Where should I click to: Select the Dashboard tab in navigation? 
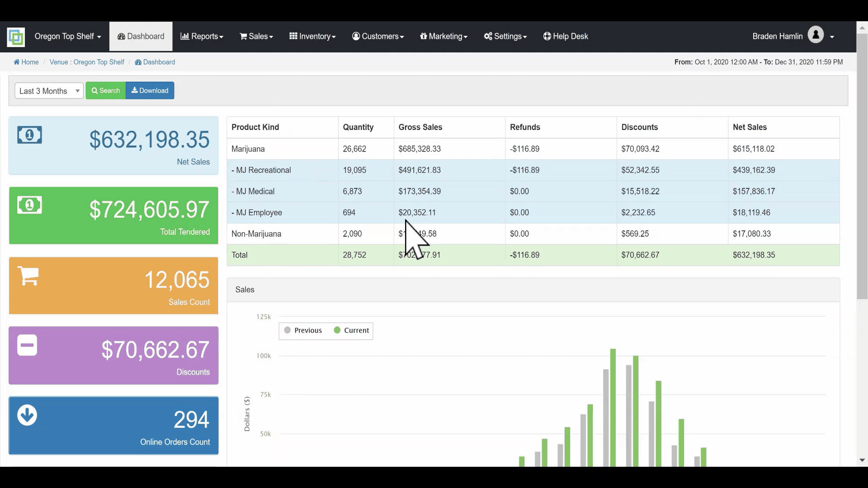141,36
